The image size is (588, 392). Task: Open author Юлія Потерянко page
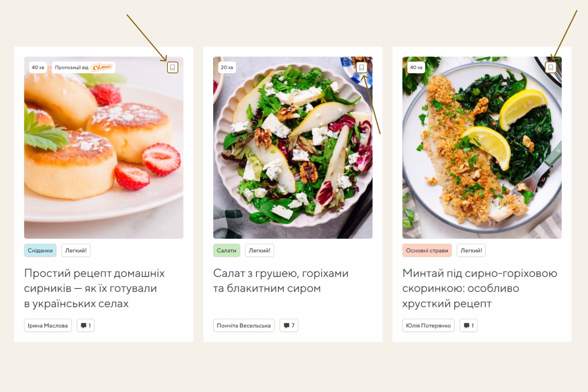click(428, 326)
